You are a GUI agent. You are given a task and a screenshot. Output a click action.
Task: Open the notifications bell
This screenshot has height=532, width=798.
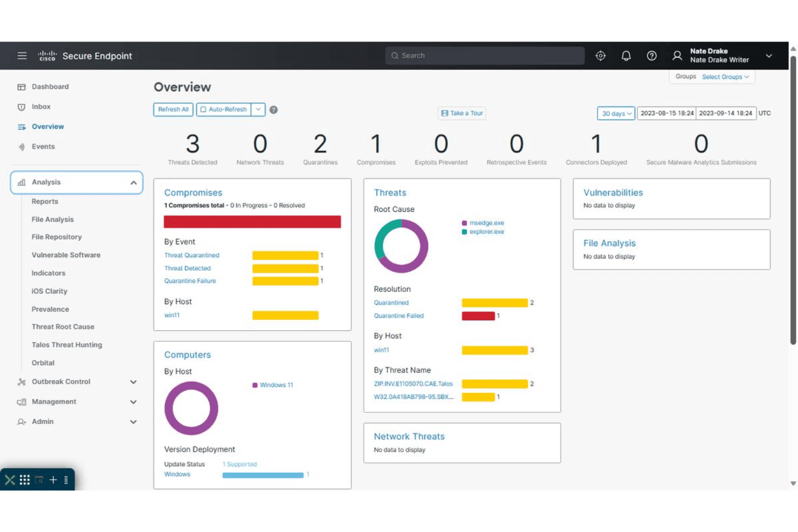click(x=626, y=56)
